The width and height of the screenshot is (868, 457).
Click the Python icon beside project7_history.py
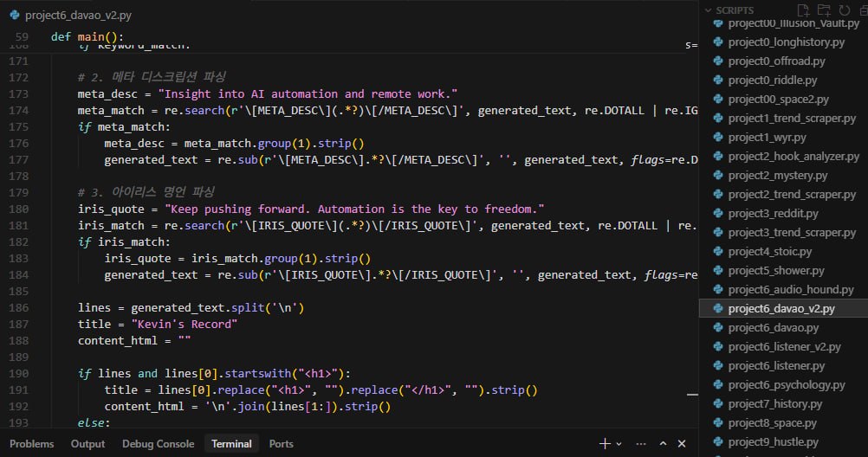tap(718, 403)
